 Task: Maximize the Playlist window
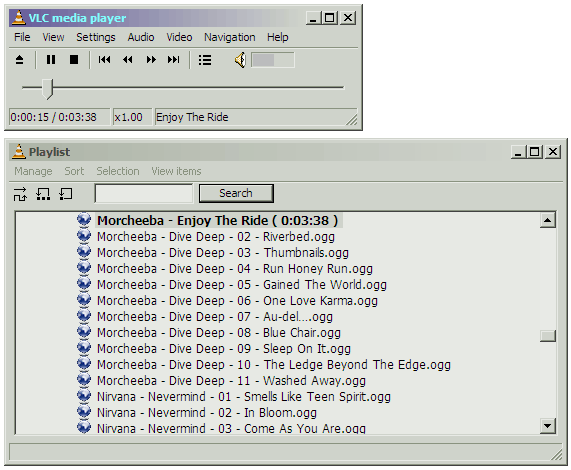(535, 152)
